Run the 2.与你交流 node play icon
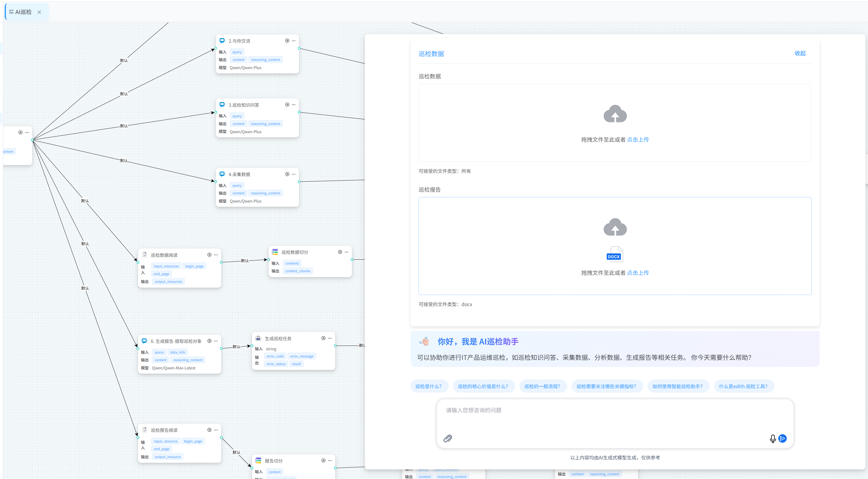This screenshot has width=868, height=479. [287, 41]
